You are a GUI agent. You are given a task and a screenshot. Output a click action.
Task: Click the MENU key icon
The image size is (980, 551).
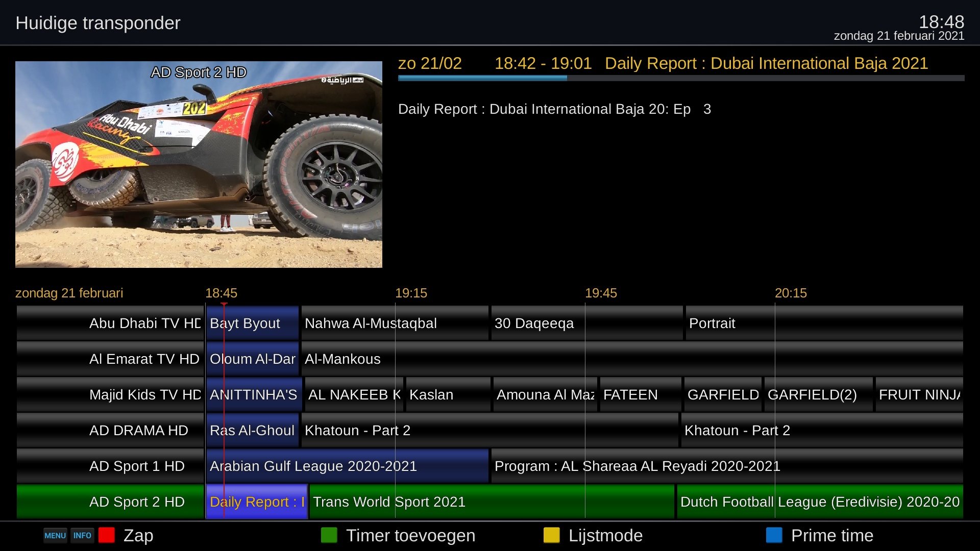point(55,536)
